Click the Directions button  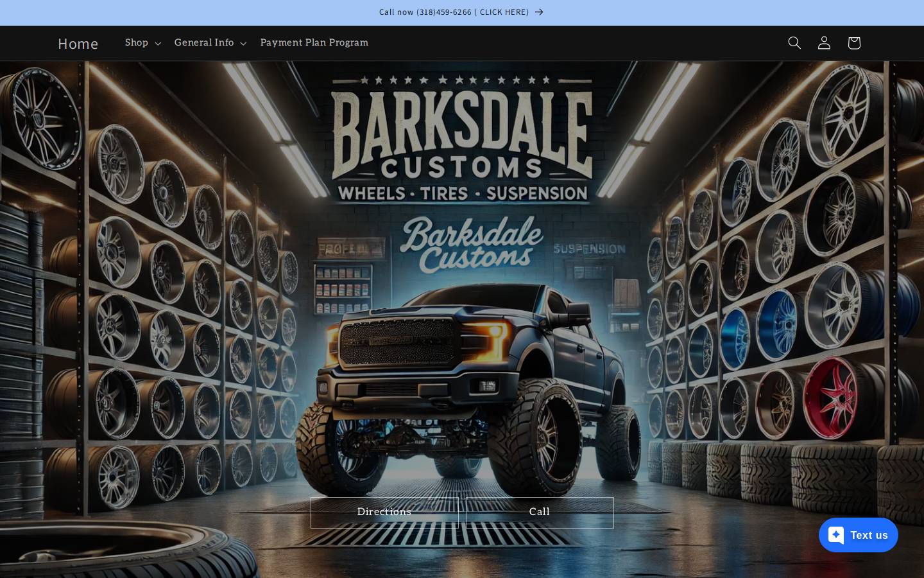(384, 512)
